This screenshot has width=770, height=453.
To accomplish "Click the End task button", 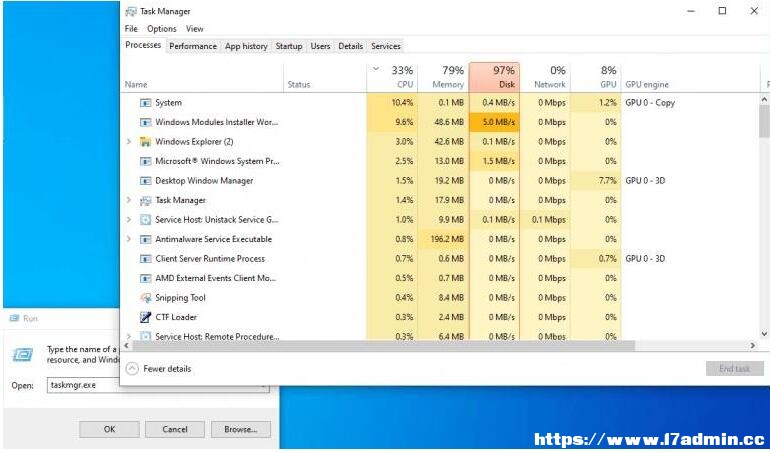I will click(x=735, y=368).
